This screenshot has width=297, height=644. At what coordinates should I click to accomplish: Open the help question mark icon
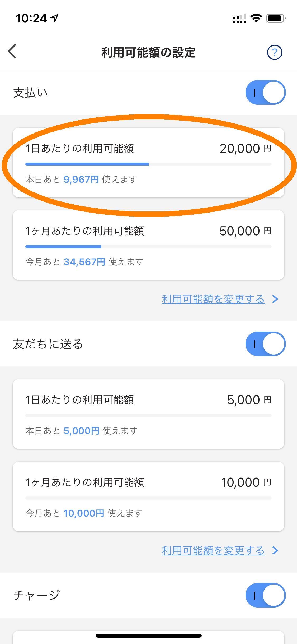(x=275, y=52)
